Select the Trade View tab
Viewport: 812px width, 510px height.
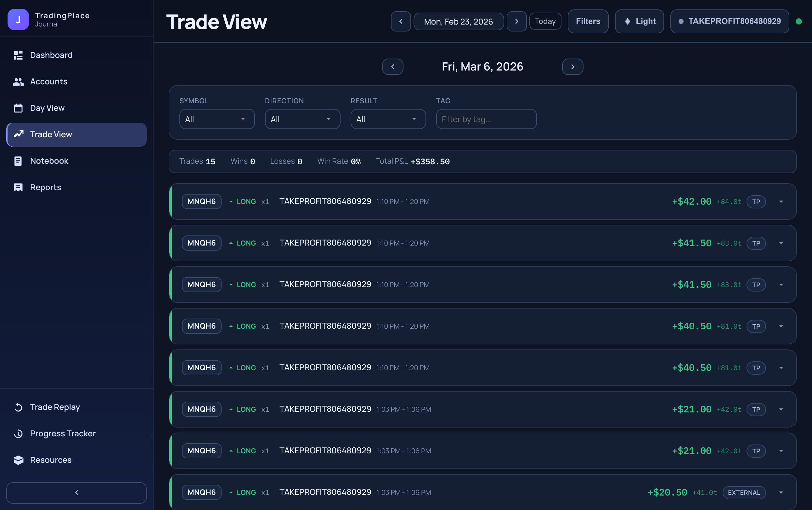coord(51,134)
